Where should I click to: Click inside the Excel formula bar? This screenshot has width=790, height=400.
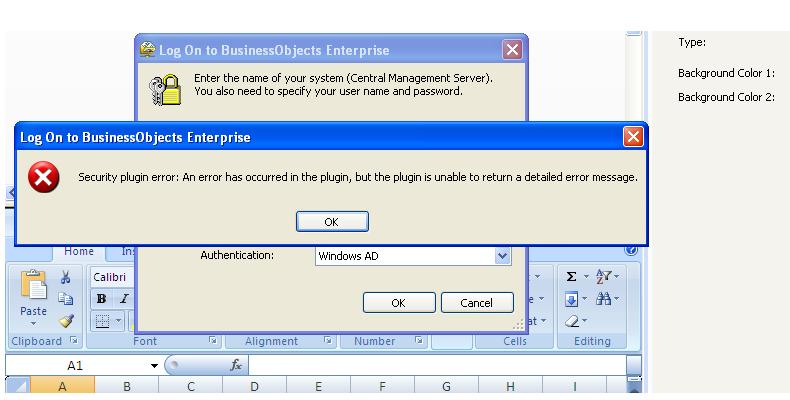click(437, 365)
